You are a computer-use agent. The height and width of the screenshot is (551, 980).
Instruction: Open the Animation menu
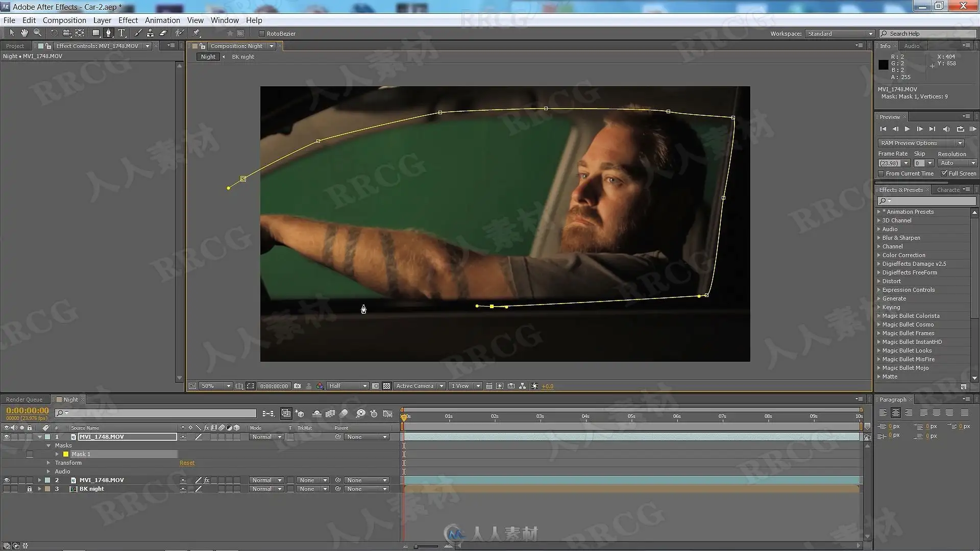coord(162,20)
